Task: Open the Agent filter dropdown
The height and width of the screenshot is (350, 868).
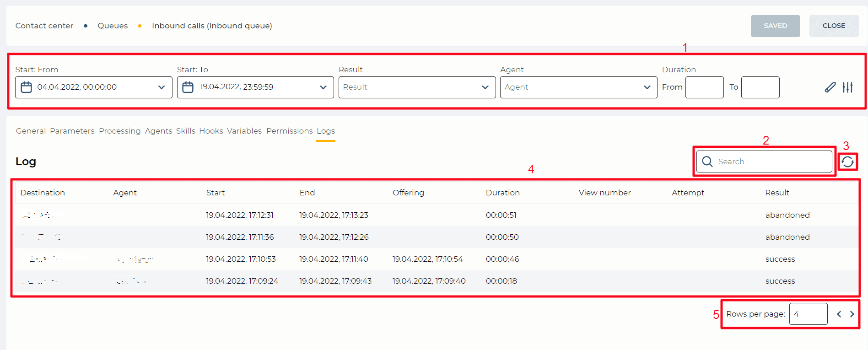Action: [578, 87]
